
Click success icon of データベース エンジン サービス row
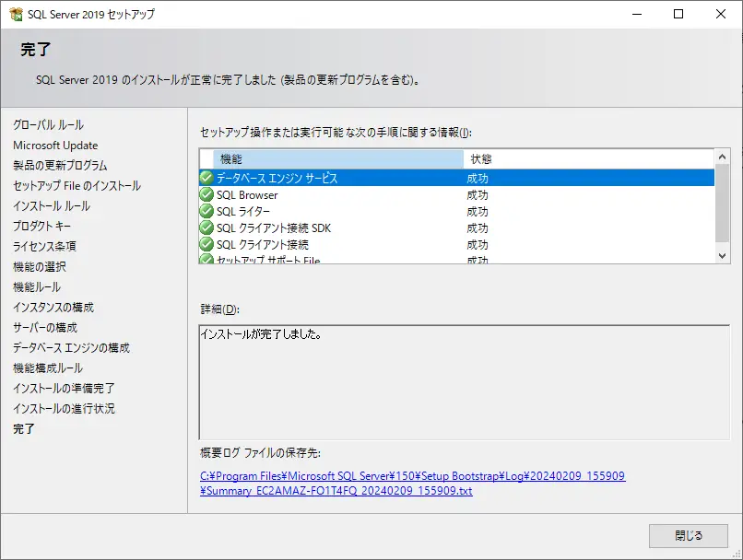(x=206, y=178)
